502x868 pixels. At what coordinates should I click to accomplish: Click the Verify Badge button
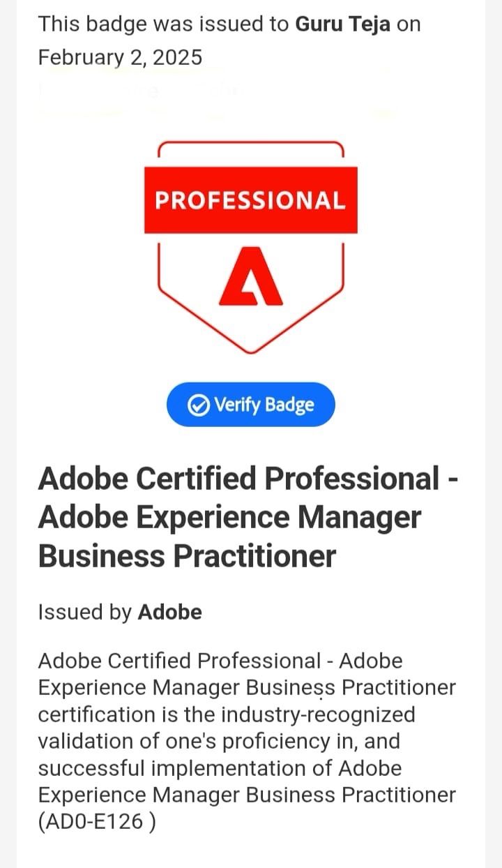(250, 405)
